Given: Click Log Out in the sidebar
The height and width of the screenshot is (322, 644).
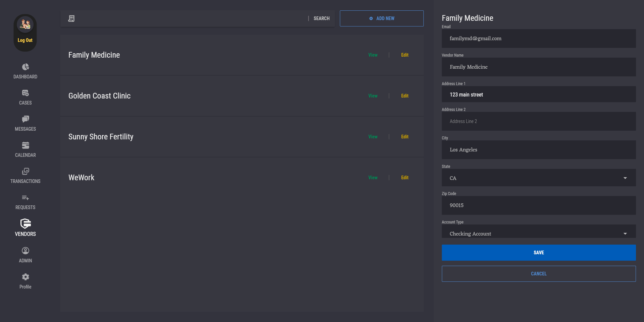Looking at the screenshot, I should tap(25, 40).
